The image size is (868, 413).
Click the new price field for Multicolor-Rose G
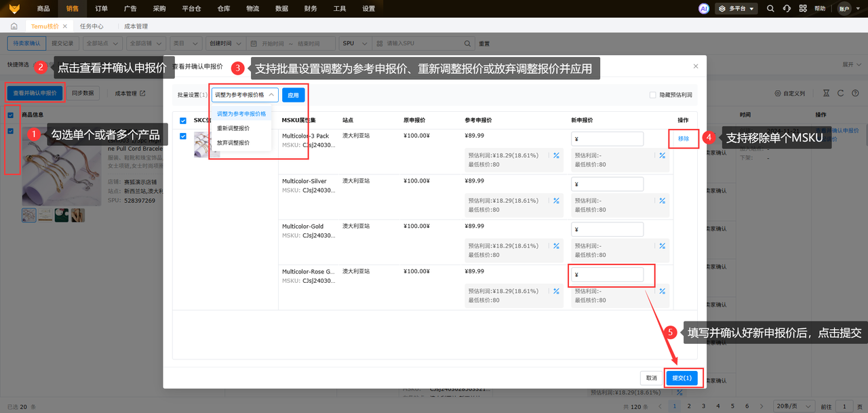click(607, 275)
